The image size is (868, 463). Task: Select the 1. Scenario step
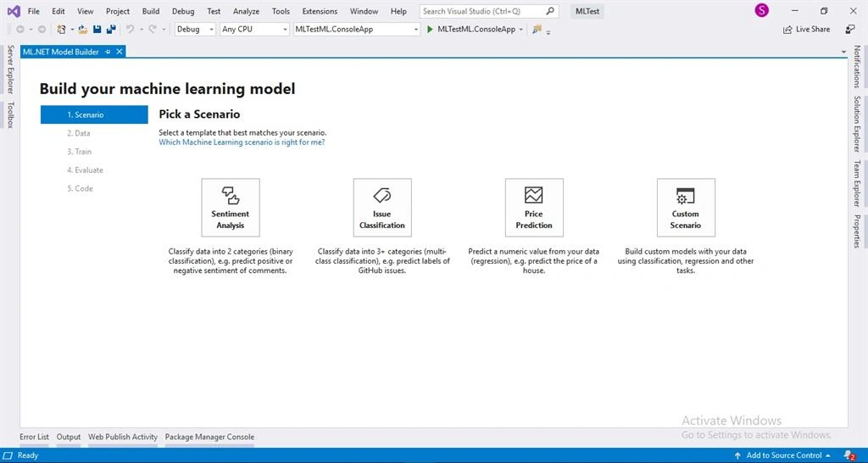pyautogui.click(x=94, y=114)
